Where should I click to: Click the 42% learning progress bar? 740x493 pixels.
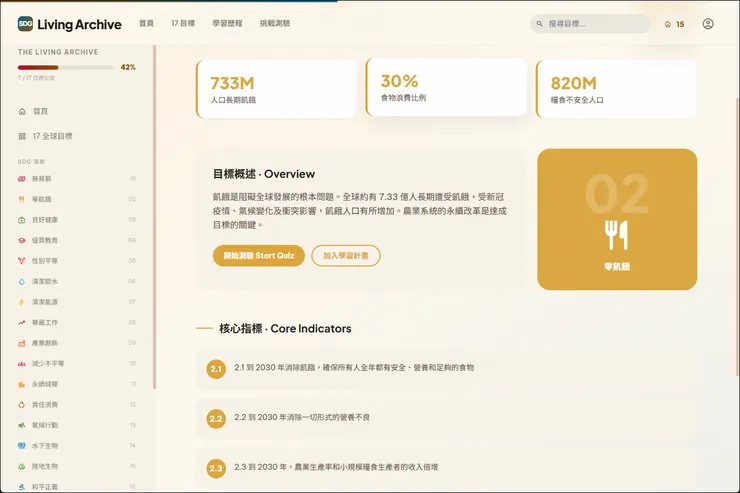click(66, 67)
